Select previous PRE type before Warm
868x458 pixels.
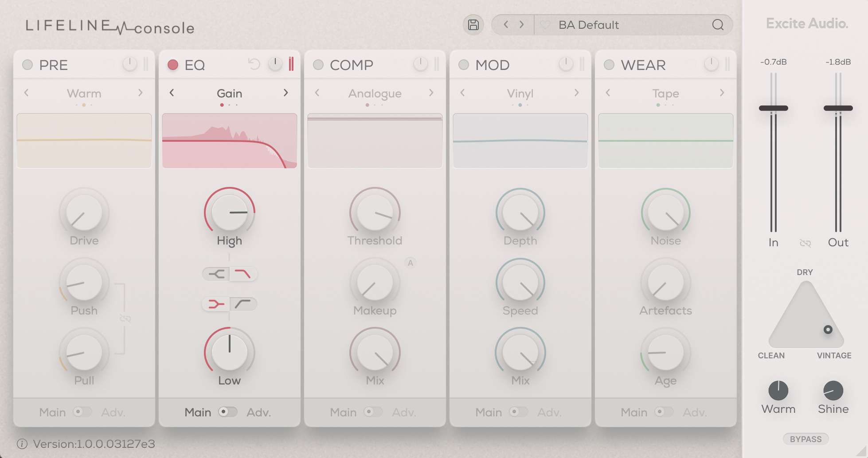click(x=27, y=93)
